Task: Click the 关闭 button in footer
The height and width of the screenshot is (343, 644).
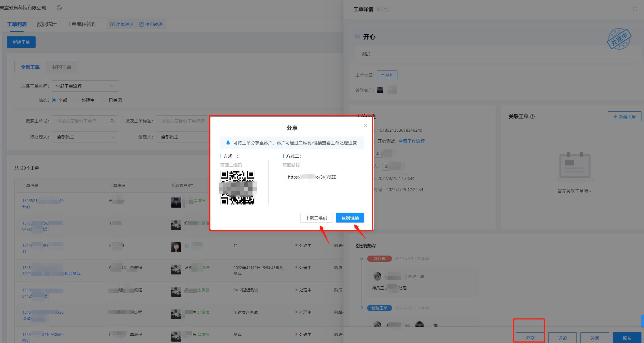Action: (595, 338)
